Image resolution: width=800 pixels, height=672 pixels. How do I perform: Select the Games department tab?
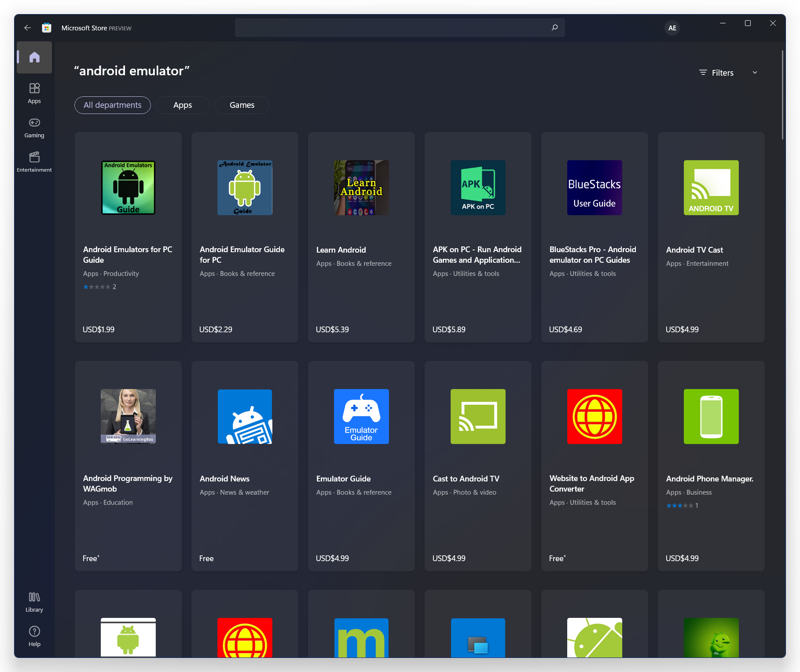[242, 105]
